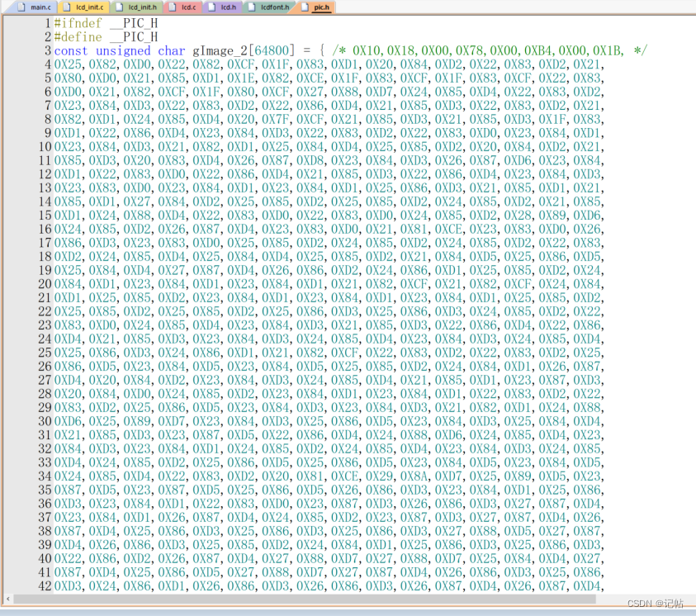Screen dimensions: 696x616
Task: Click the file icon on lcd.c tab
Action: (173, 7)
